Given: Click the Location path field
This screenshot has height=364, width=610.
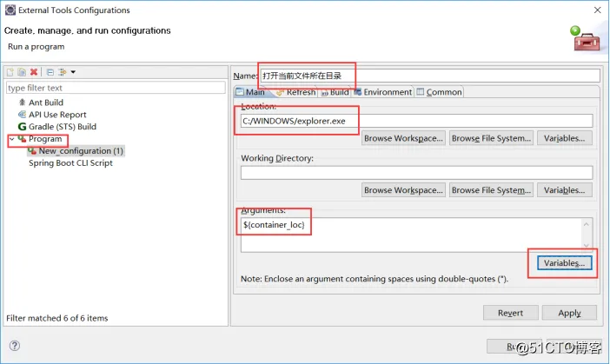Looking at the screenshot, I should coord(416,121).
